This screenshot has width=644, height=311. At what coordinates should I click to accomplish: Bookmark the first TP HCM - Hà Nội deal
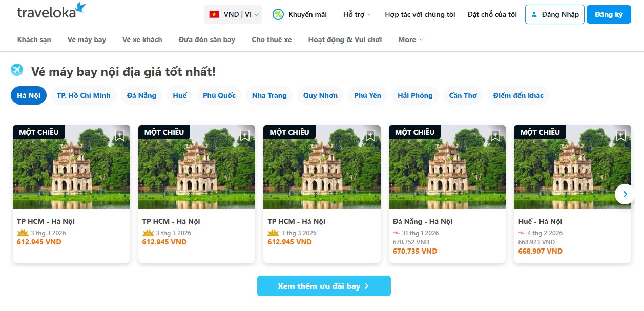pos(120,135)
